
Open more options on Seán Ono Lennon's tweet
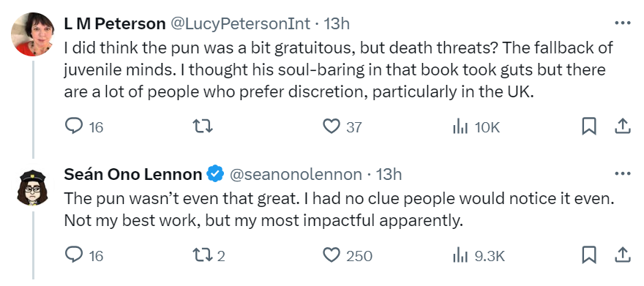point(622,174)
